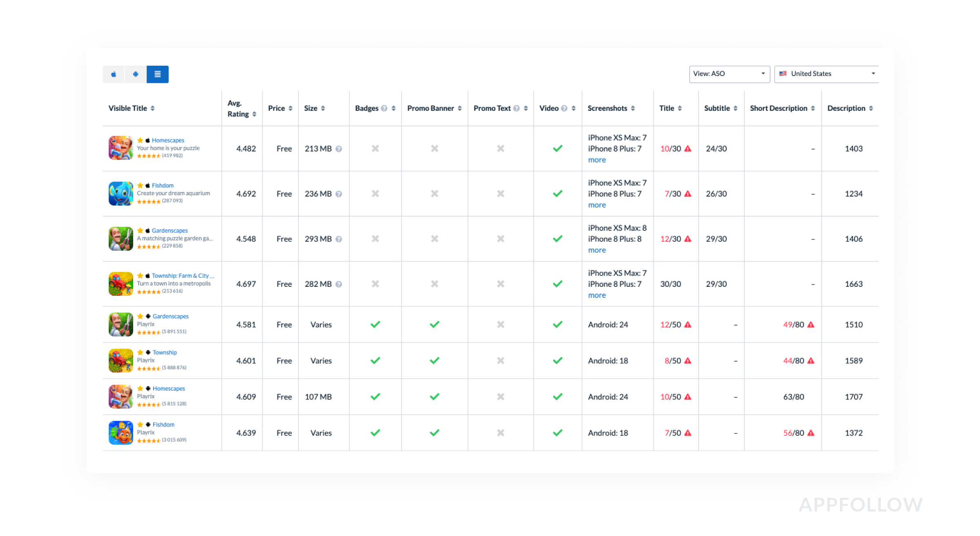Click help icon next to Badges header
The height and width of the screenshot is (536, 980).
(x=384, y=108)
